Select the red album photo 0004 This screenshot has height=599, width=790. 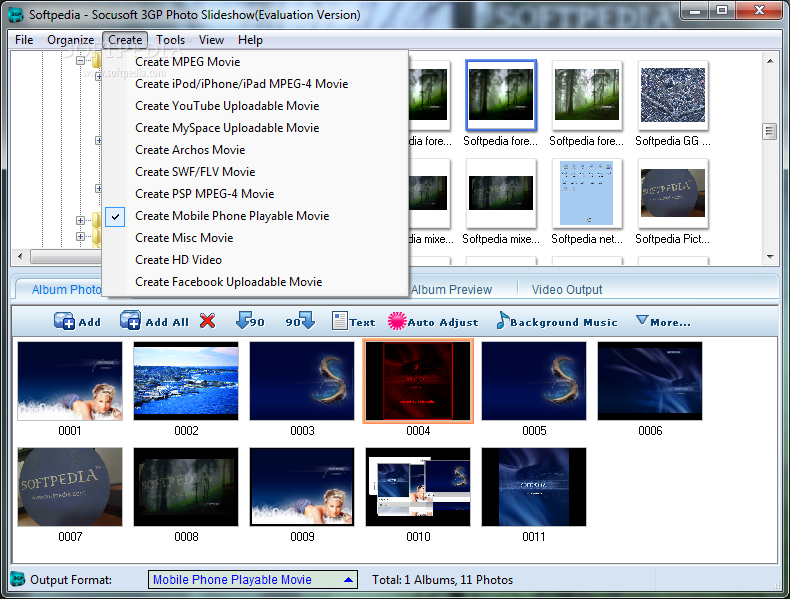[418, 381]
